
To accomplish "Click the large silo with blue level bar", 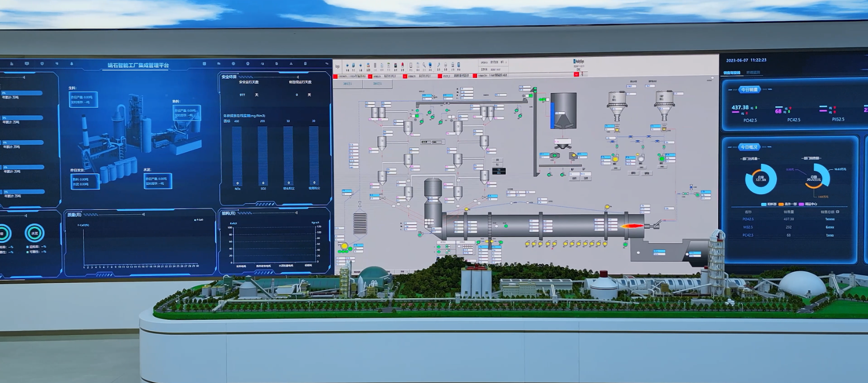I will point(563,110).
